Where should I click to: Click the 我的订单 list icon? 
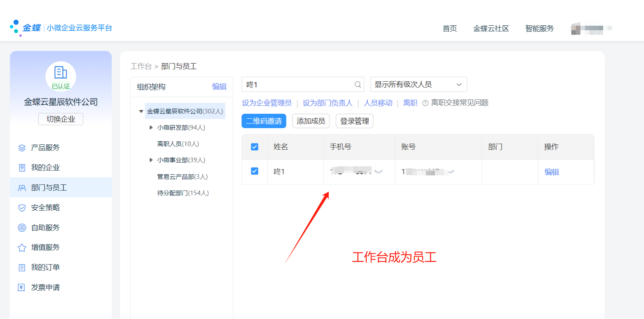click(22, 268)
